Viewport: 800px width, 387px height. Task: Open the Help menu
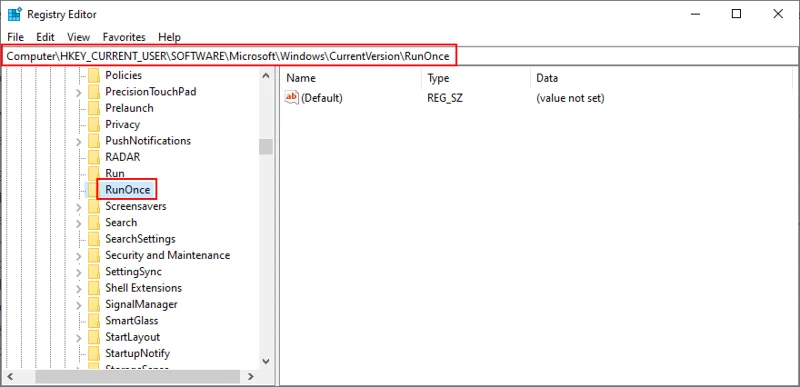169,37
